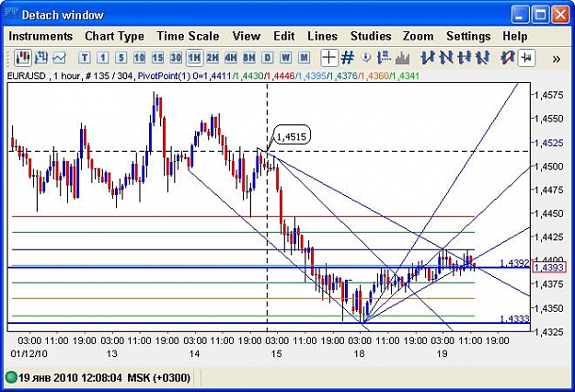Viewport: 575px width, 392px height.
Task: Switch to the 10-minute time scale button
Action: (139, 58)
